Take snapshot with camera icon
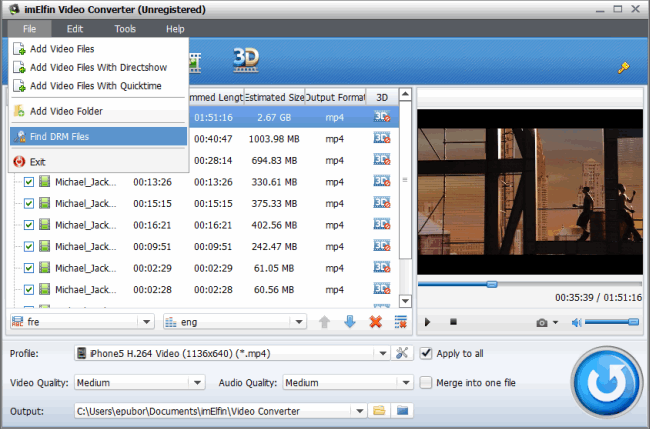 tap(541, 322)
